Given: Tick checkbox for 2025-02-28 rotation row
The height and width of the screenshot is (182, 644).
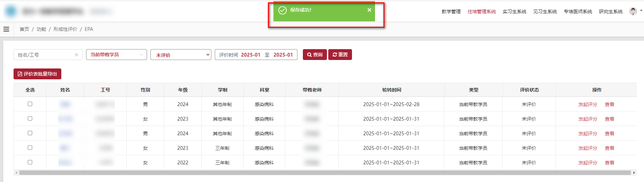Looking at the screenshot, I should click(30, 104).
